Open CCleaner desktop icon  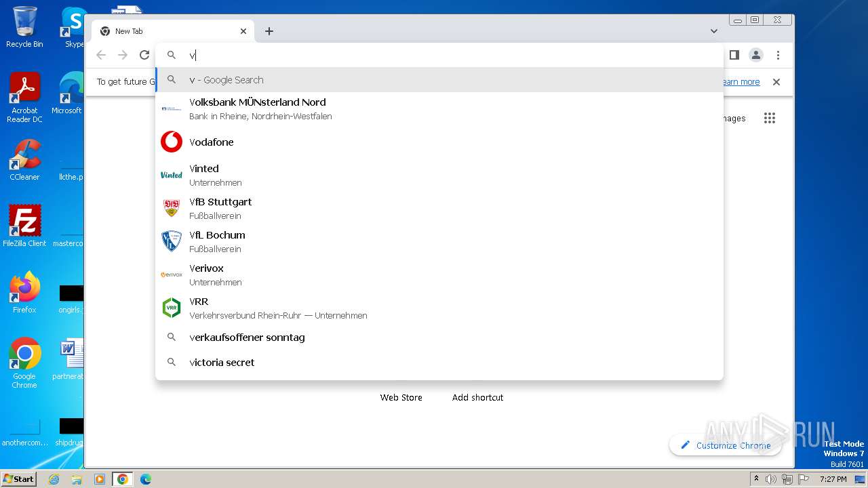point(24,160)
